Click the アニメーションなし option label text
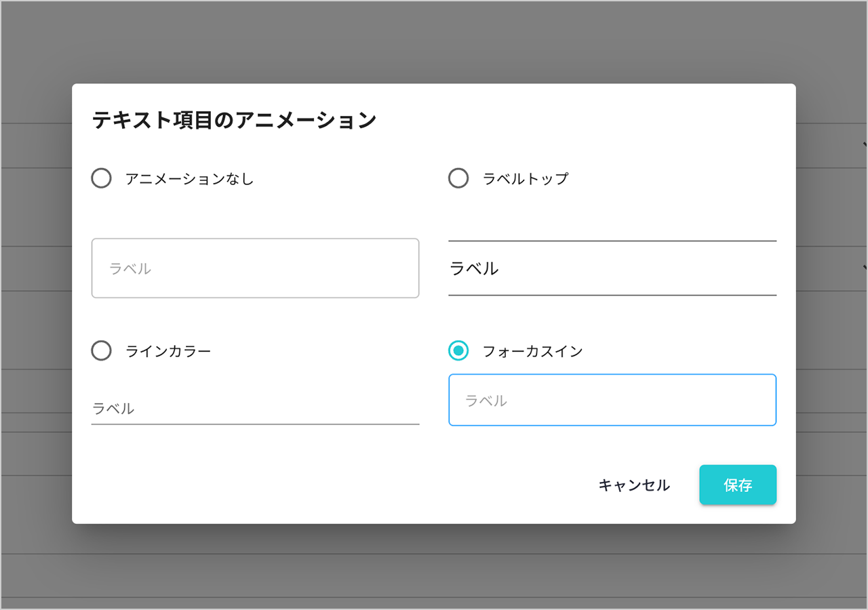Viewport: 868px width, 610px height. click(x=189, y=178)
